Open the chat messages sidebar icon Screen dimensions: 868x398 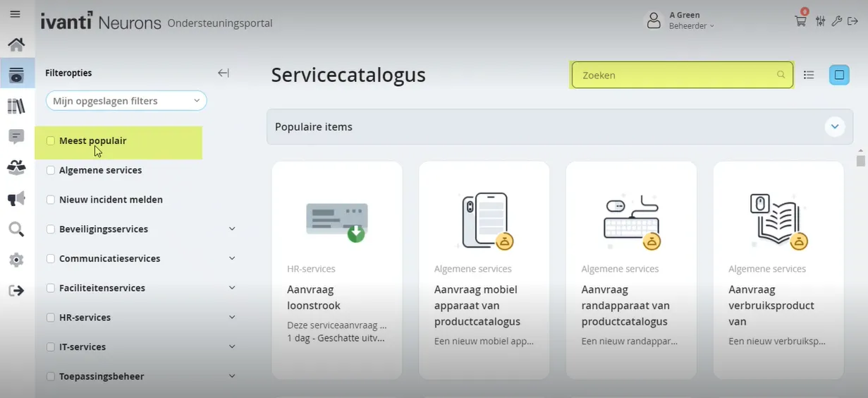tap(16, 136)
